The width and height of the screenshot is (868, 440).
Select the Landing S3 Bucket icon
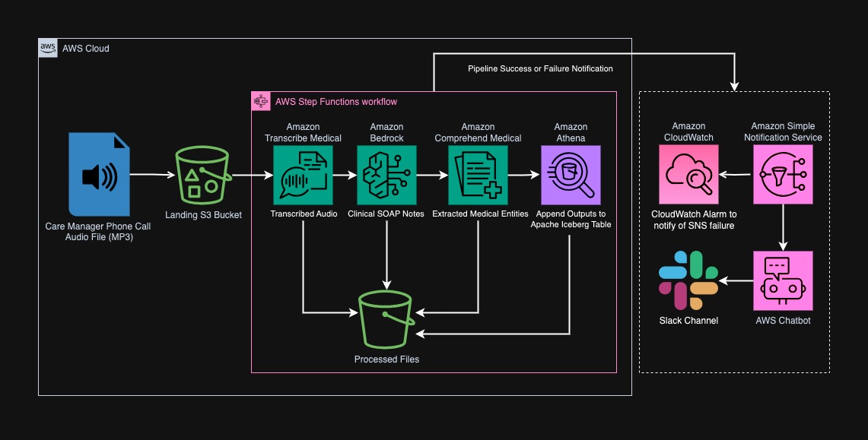pyautogui.click(x=203, y=175)
